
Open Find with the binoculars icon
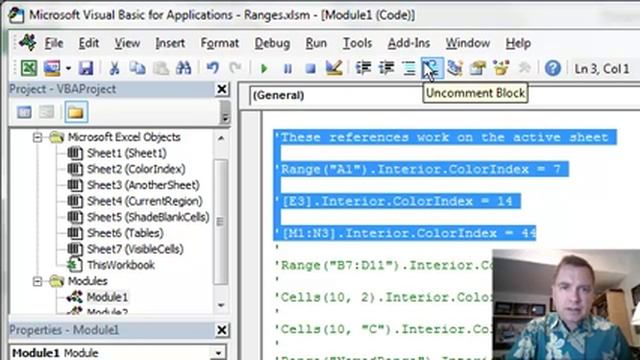click(x=184, y=68)
